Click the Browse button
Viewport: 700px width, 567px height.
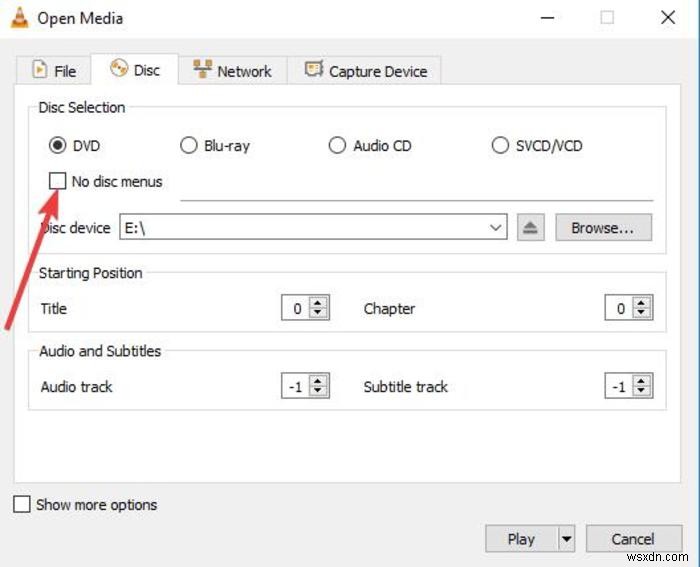[603, 228]
